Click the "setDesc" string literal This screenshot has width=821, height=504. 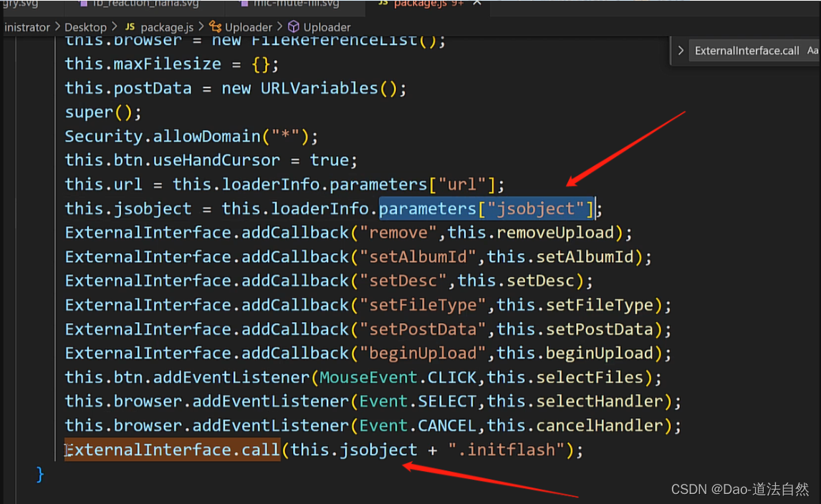point(403,281)
